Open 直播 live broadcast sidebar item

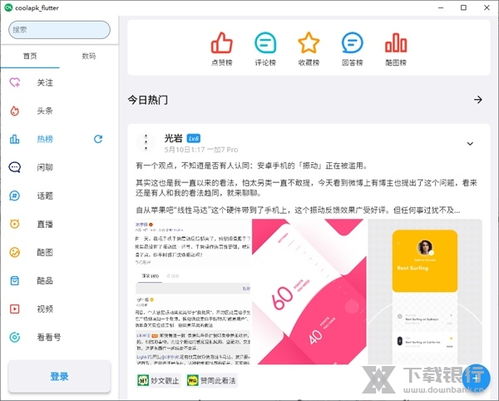[59, 224]
